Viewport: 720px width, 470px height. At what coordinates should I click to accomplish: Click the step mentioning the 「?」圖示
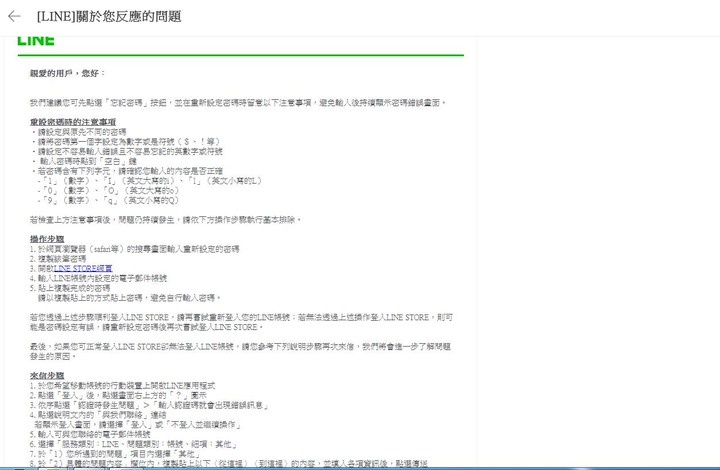118,395
